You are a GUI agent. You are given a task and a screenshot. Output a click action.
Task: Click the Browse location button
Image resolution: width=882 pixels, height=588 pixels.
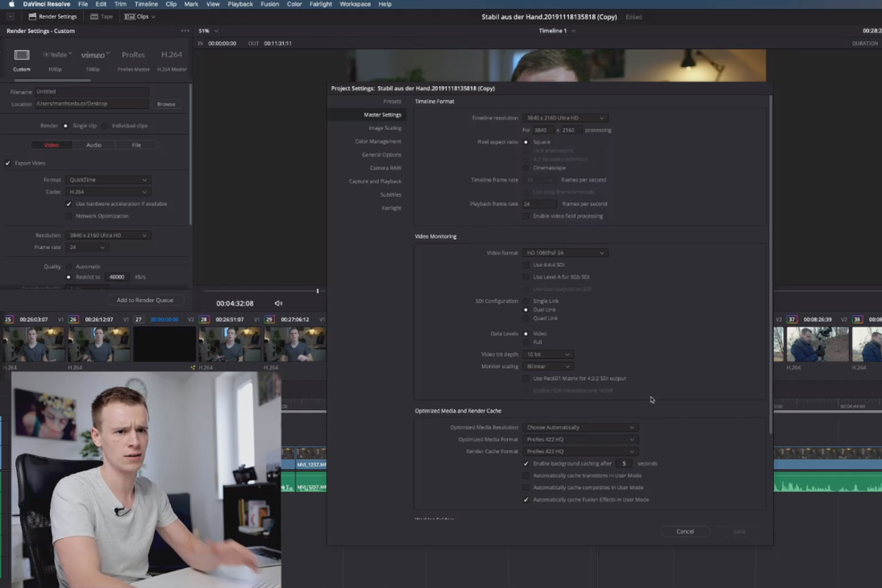166,104
